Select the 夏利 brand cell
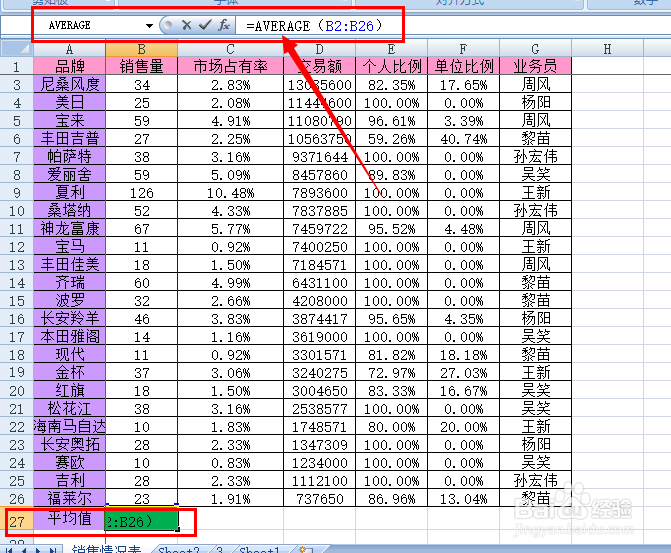671x553 pixels. point(70,193)
